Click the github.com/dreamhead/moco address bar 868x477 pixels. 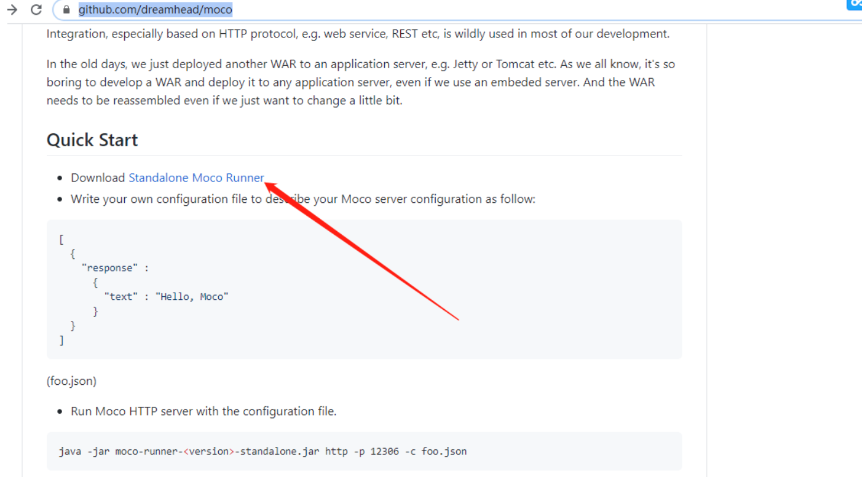point(156,10)
